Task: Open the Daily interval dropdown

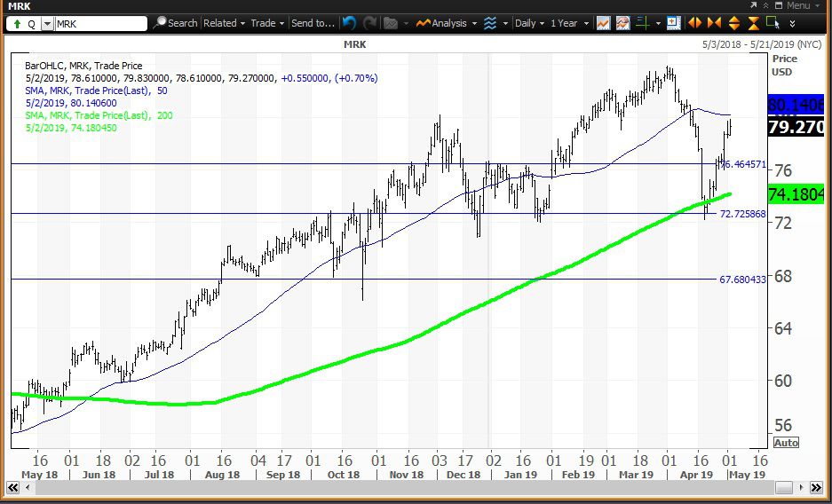Action: [x=529, y=23]
